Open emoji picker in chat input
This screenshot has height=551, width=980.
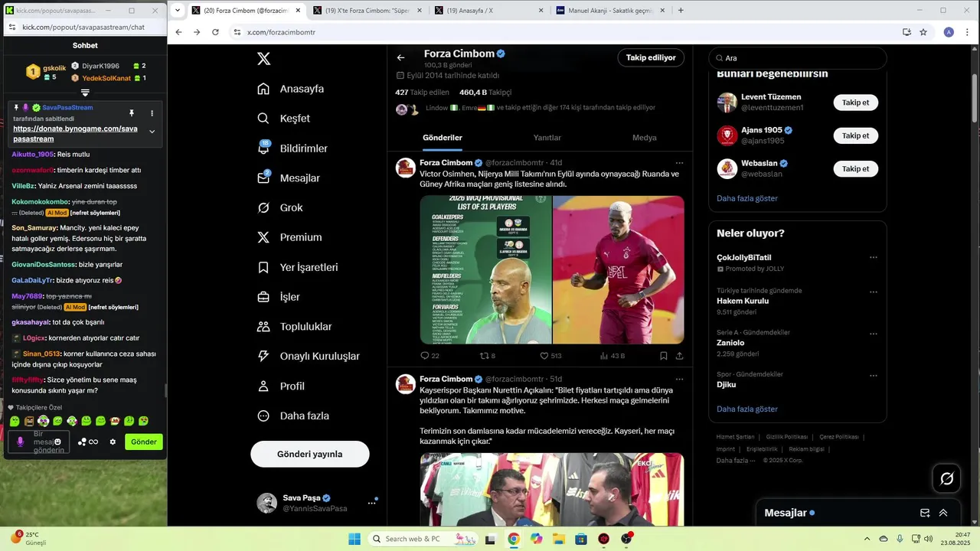pos(58,442)
